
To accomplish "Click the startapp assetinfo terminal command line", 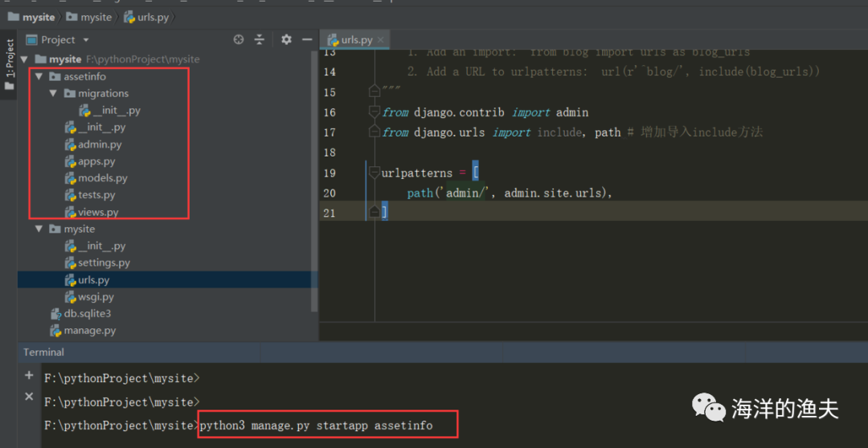I will click(x=317, y=426).
